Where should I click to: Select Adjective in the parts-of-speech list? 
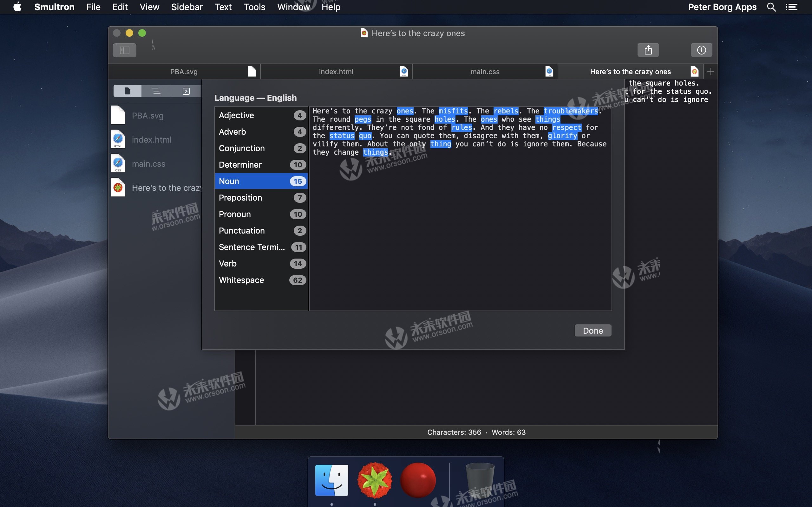[261, 115]
